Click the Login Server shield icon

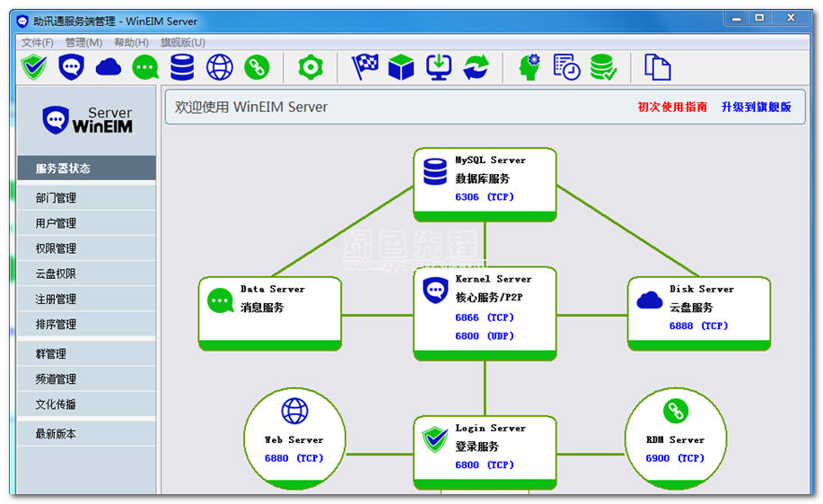[435, 439]
